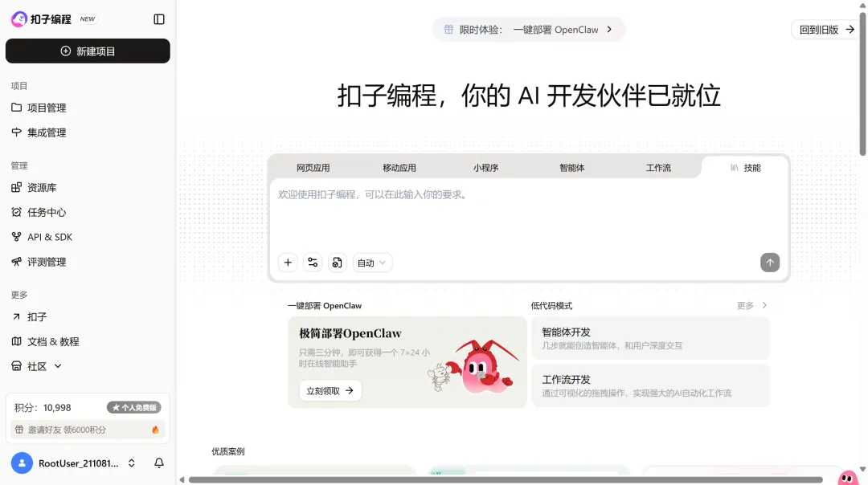Image resolution: width=868 pixels, height=485 pixels.
Task: Click the pink mascot helper icon bottom right
Action: click(848, 477)
